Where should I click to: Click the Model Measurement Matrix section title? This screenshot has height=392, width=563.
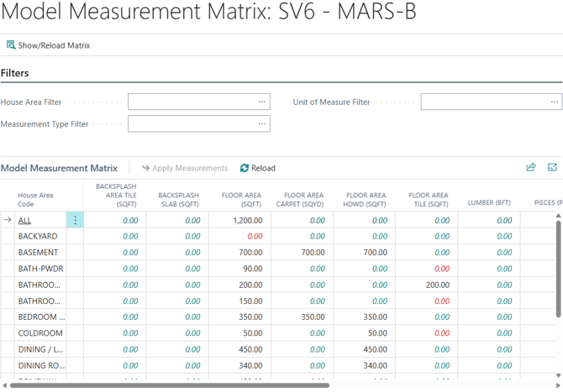(60, 168)
